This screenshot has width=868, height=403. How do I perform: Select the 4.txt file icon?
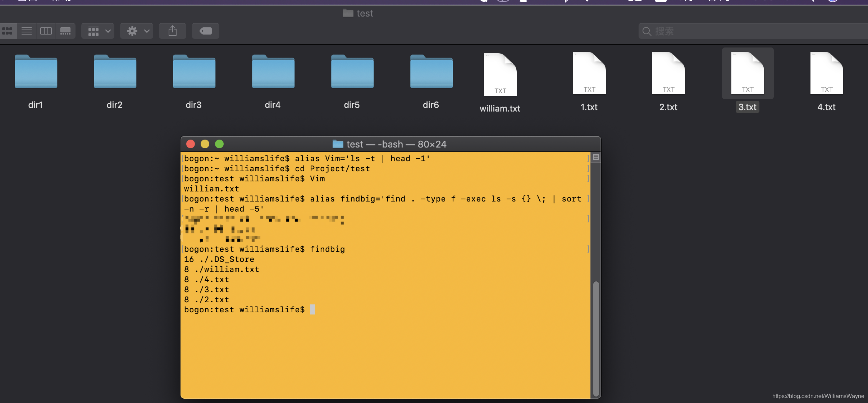point(826,73)
